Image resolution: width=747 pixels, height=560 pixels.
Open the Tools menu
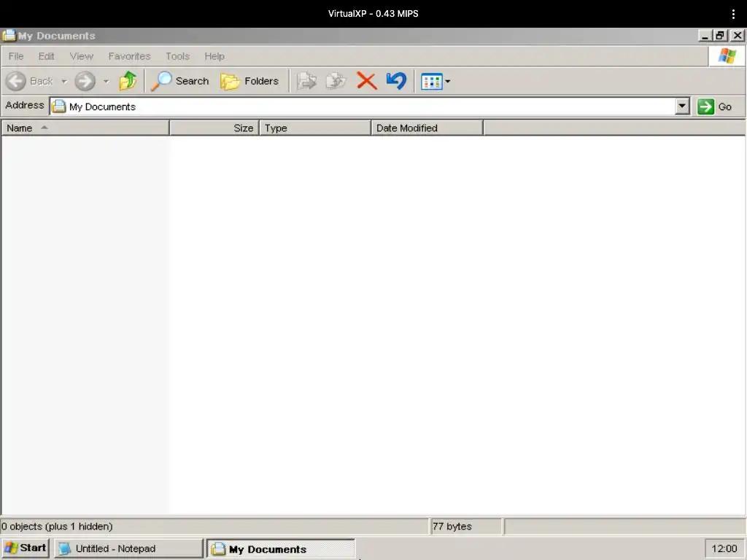(178, 56)
